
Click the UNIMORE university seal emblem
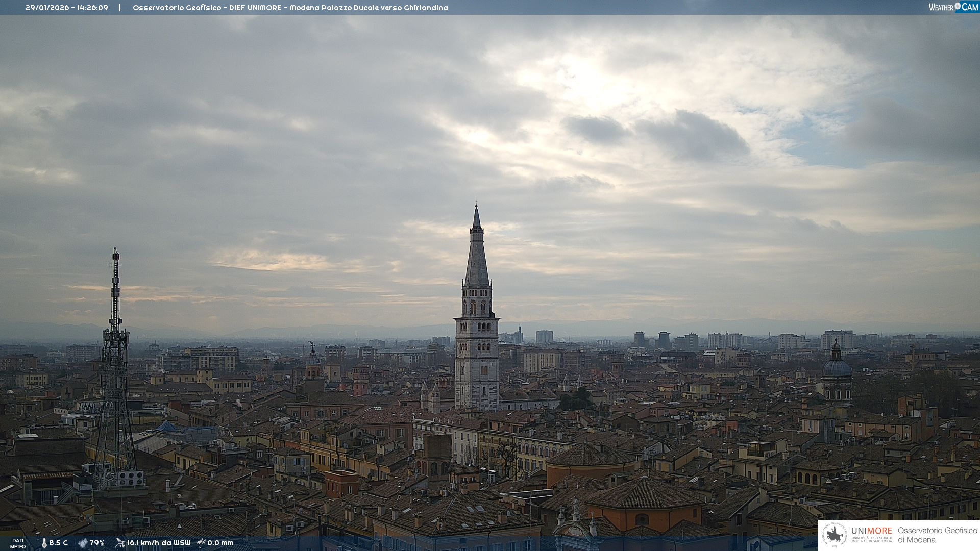(x=835, y=535)
